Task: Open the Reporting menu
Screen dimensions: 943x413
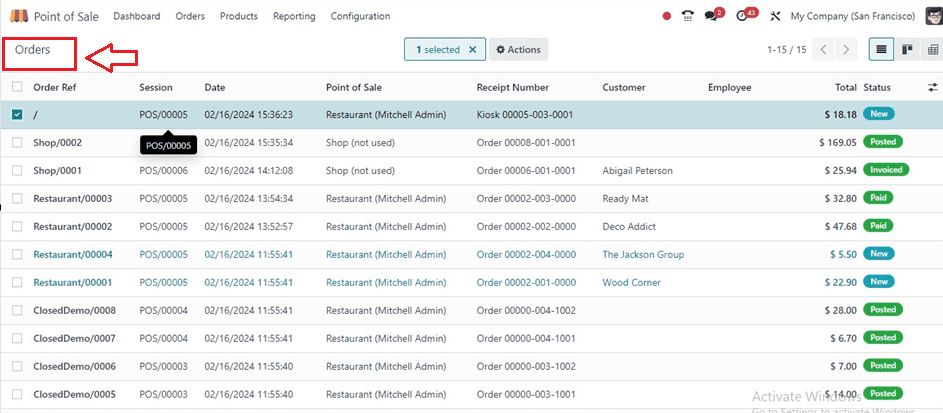Action: 294,16
